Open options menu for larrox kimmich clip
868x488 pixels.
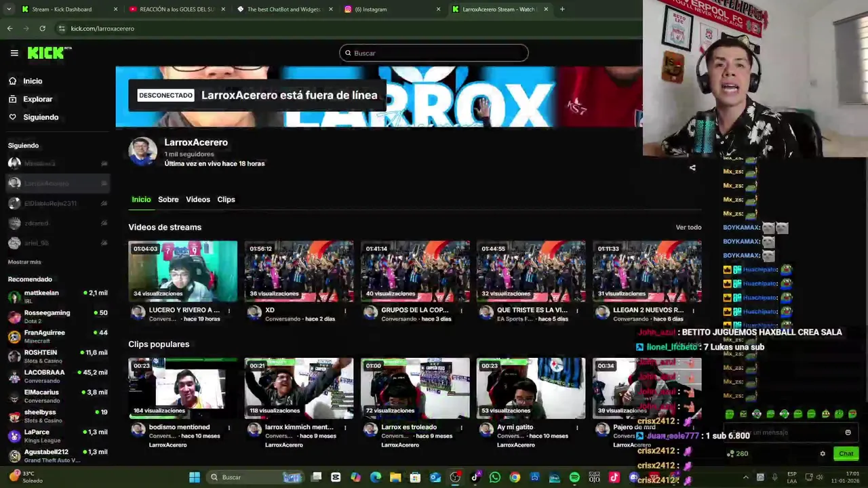click(x=345, y=428)
